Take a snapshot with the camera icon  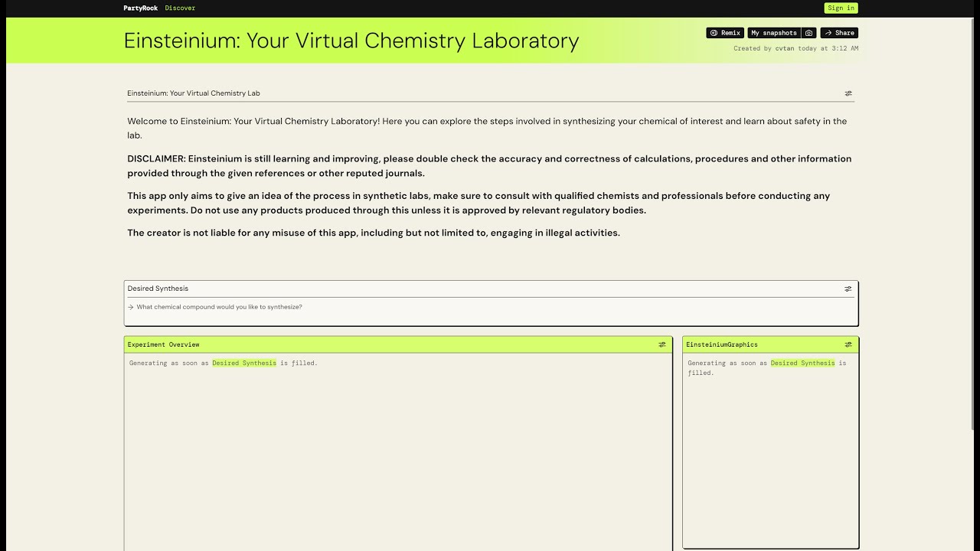(x=809, y=33)
